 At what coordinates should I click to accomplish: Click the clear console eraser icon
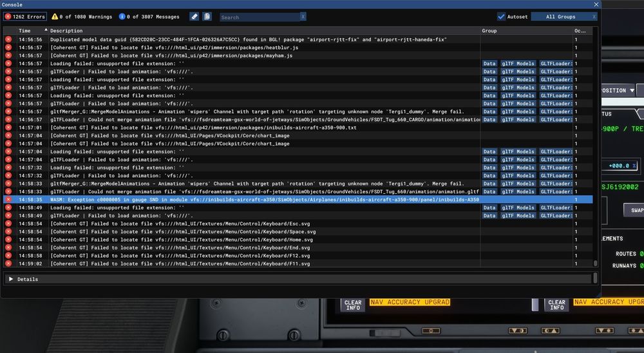194,17
